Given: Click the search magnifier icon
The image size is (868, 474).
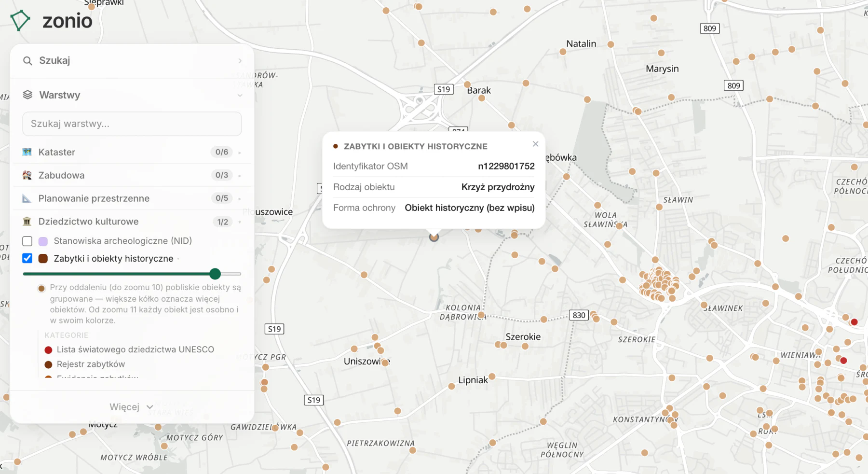Looking at the screenshot, I should coord(27,61).
